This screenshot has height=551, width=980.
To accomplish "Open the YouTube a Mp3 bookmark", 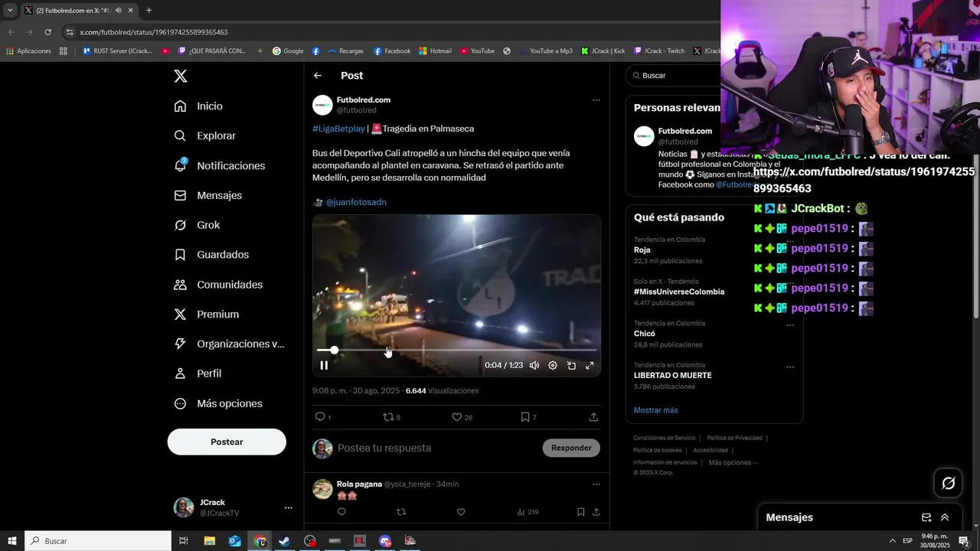I will (545, 51).
